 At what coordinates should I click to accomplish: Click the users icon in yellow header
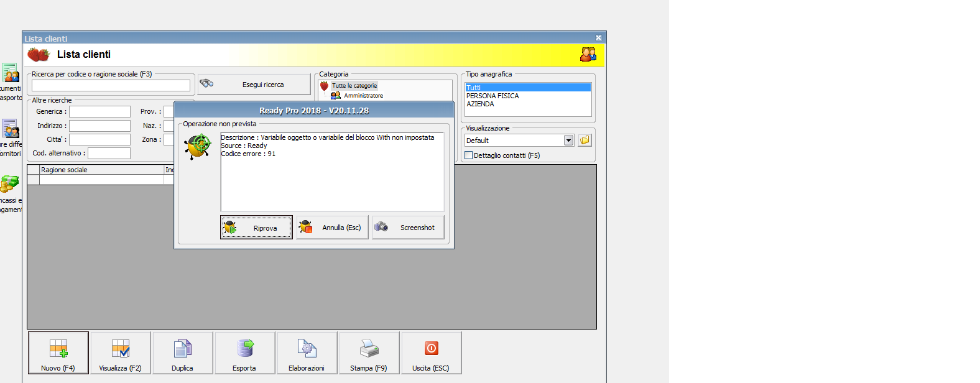coord(588,55)
